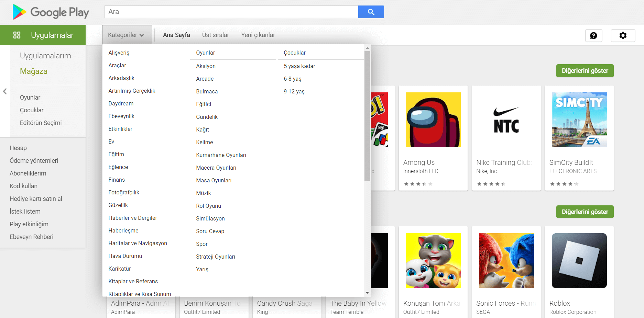Open Play etkinliğim link

point(29,224)
